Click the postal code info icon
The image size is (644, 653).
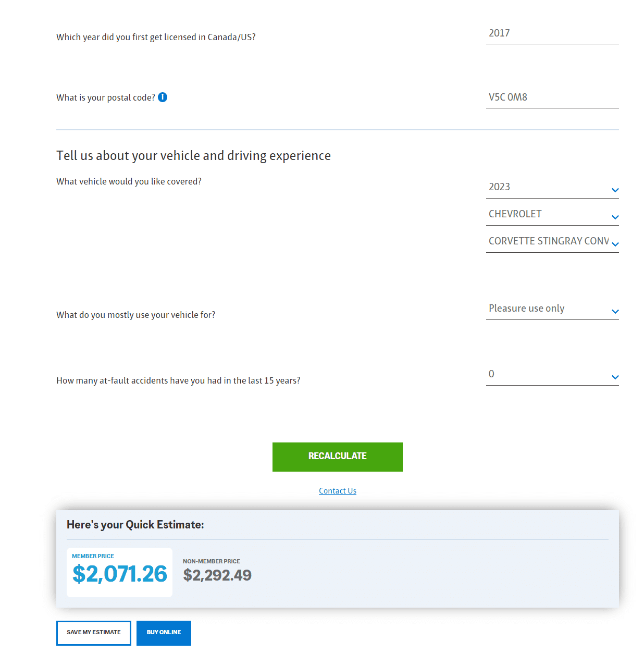[x=163, y=97]
